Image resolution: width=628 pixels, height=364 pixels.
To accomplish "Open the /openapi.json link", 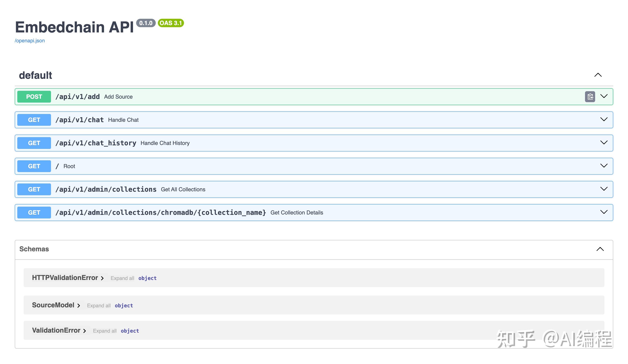I will point(30,41).
